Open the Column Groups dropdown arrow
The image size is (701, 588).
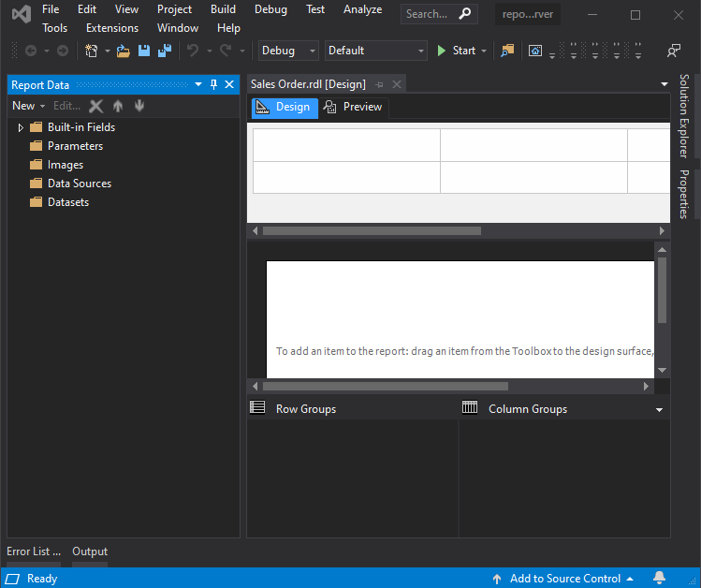pos(660,410)
